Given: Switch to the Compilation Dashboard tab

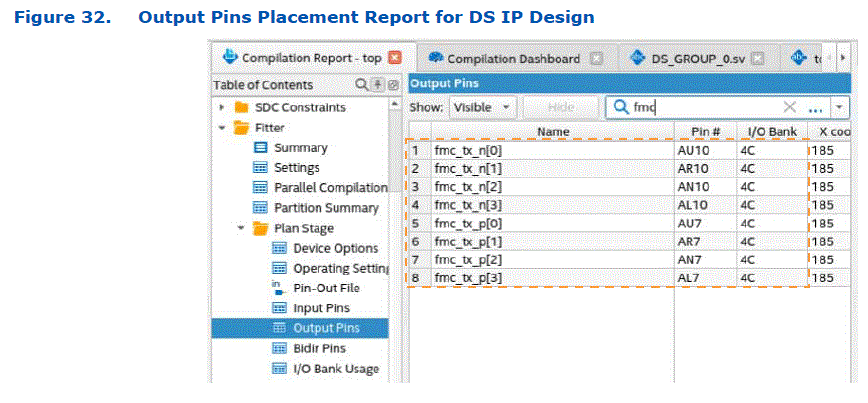Looking at the screenshot, I should pyautogui.click(x=513, y=59).
